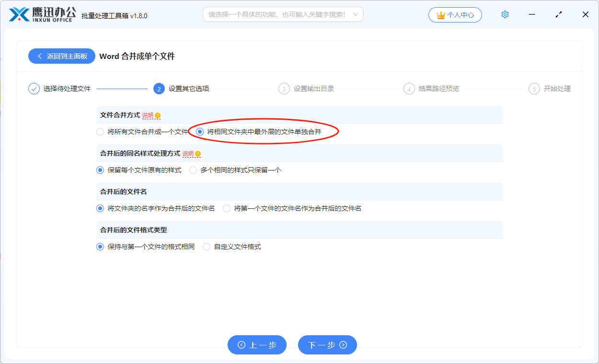Click the 上一步 button
Viewport: 599px width, 364px height.
coord(257,344)
